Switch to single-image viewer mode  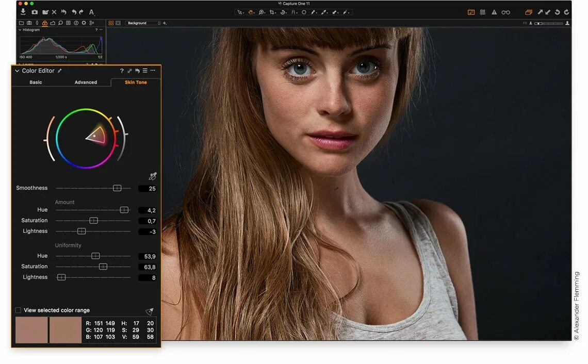tap(118, 23)
